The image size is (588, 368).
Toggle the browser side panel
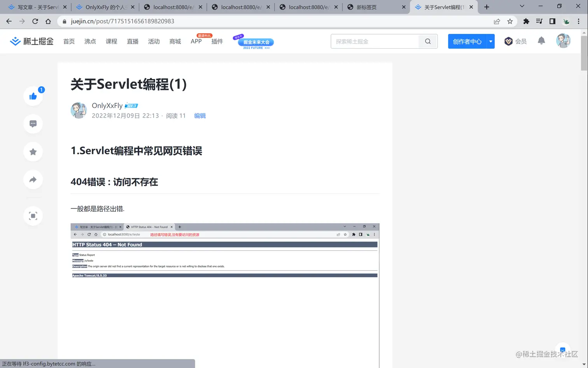(x=552, y=21)
